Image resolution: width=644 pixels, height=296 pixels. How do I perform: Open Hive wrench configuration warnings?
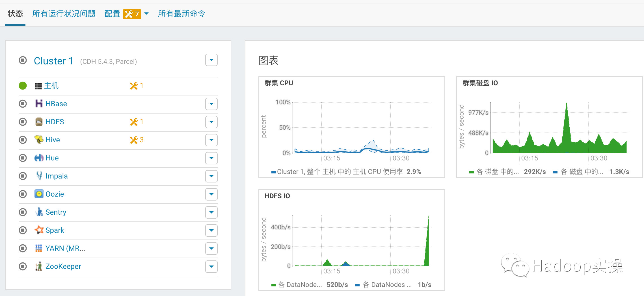coord(137,140)
